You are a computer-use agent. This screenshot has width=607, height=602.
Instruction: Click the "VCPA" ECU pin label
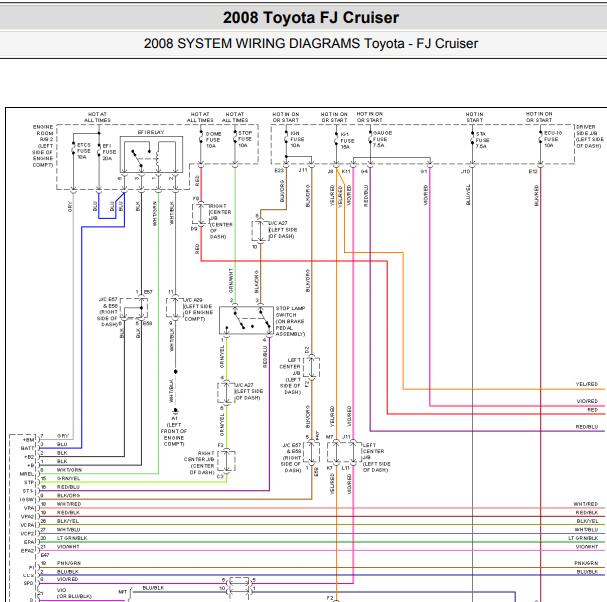[x=27, y=525]
